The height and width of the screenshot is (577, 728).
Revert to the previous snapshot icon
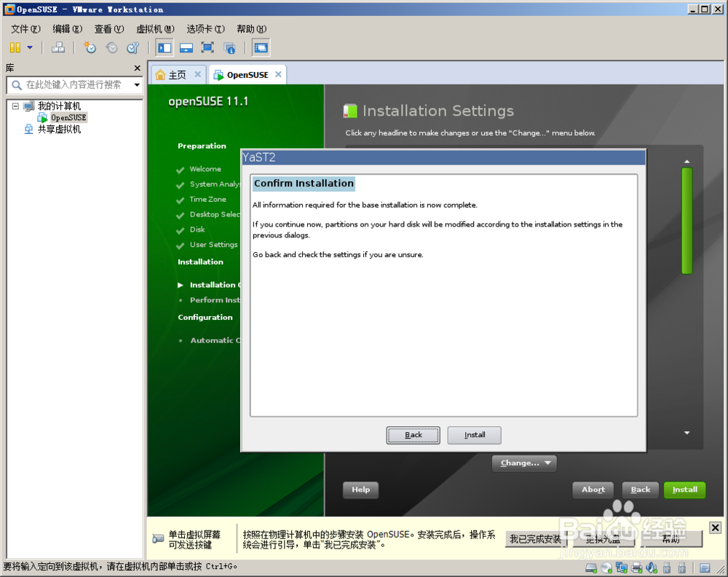pos(111,47)
